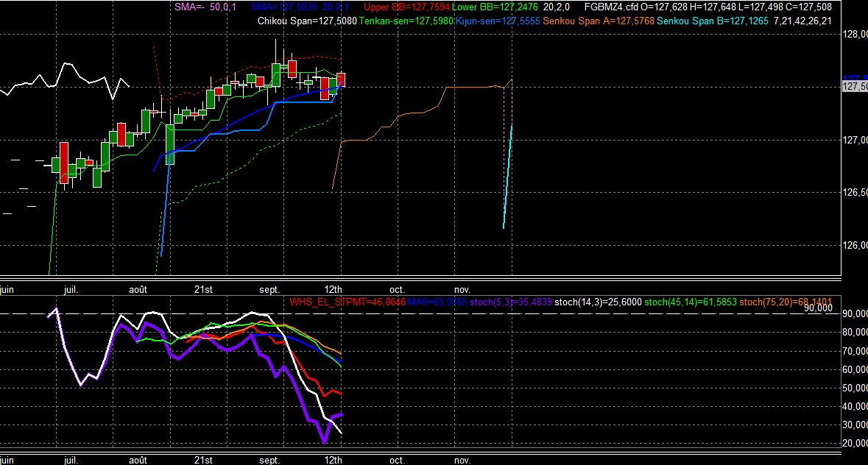Click 21st on the price chart time axis
Viewport: 868px width, 465px height.
203,290
